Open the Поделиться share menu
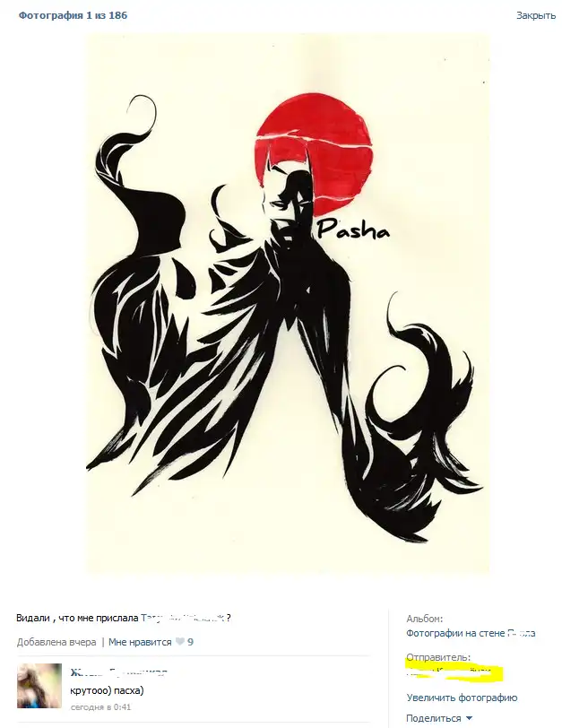The height and width of the screenshot is (728, 562). pyautogui.click(x=434, y=718)
